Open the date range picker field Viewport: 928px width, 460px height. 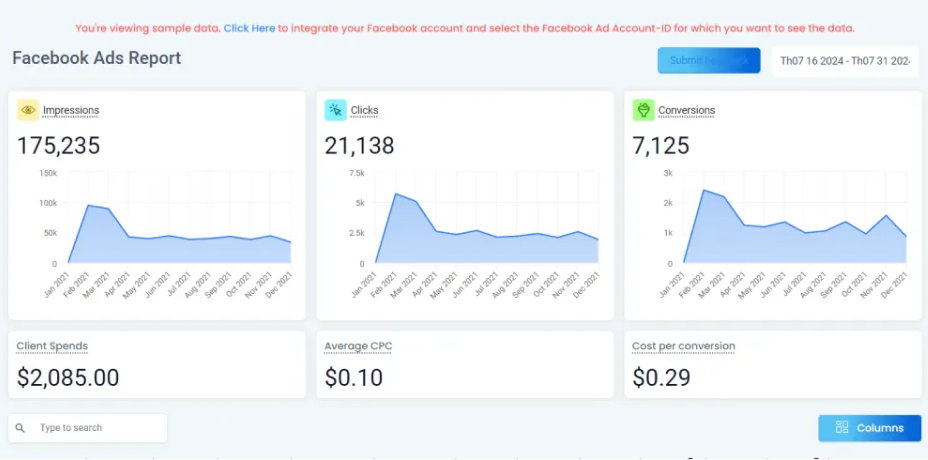(845, 61)
